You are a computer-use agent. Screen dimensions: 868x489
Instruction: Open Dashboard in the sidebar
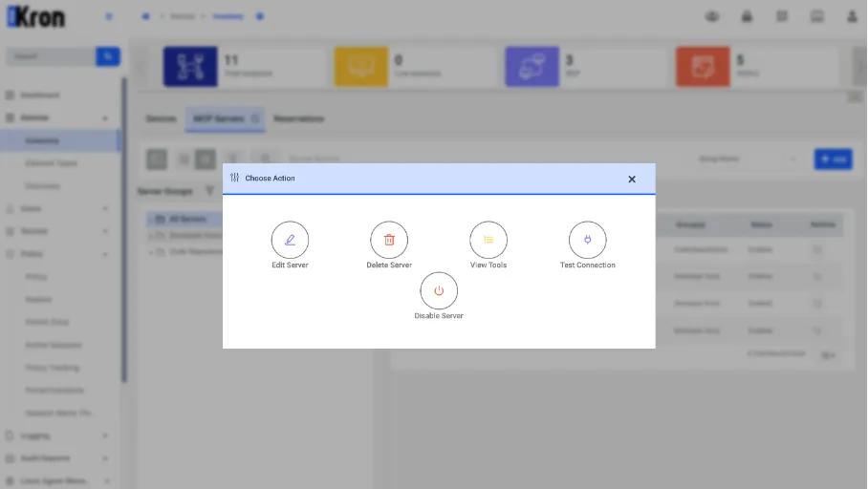coord(40,96)
